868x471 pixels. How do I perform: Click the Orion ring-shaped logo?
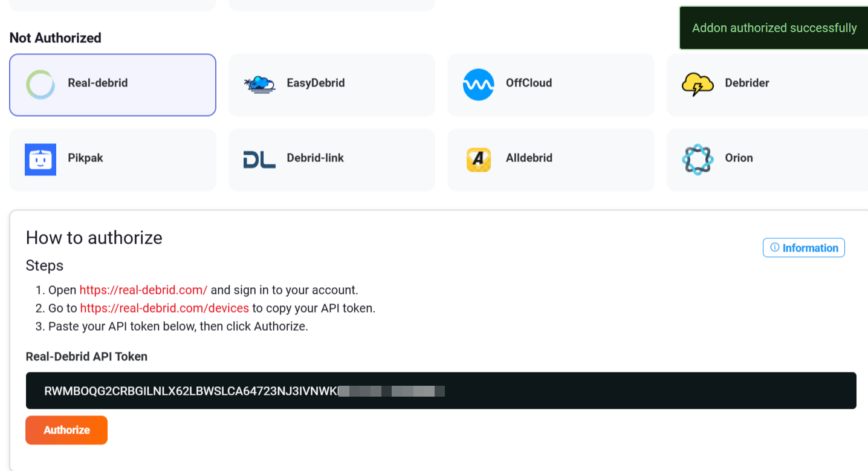pyautogui.click(x=697, y=159)
